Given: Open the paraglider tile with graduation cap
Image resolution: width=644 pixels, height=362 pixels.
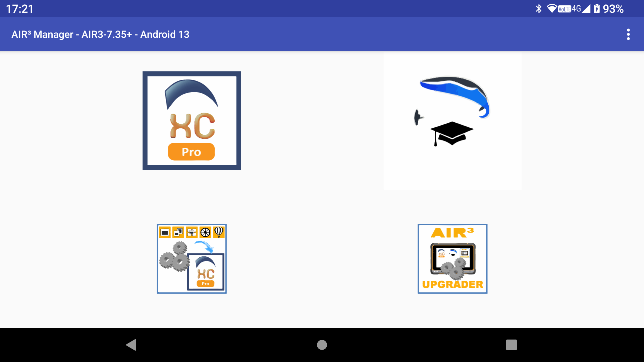Looking at the screenshot, I should tap(452, 121).
